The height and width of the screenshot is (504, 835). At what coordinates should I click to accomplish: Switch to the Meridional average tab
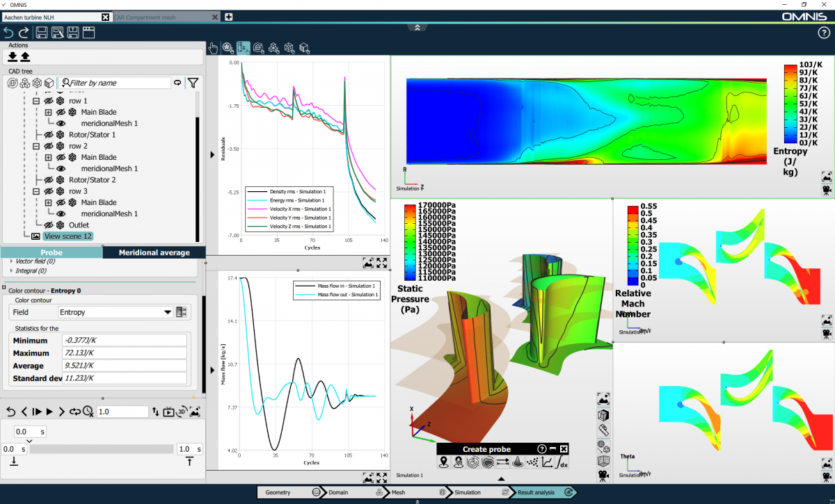154,252
